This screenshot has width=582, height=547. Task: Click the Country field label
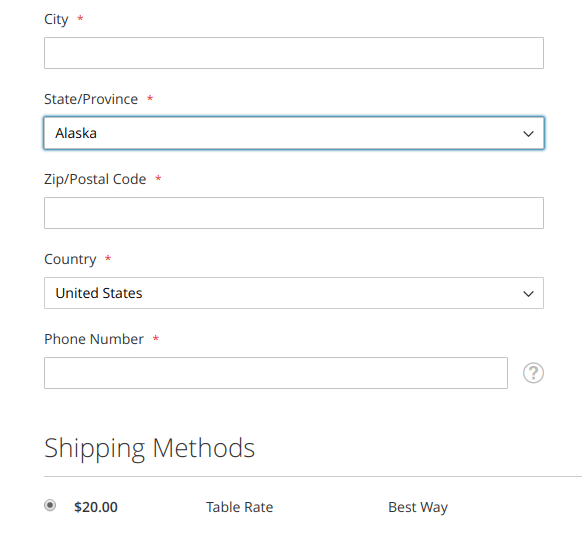point(70,259)
